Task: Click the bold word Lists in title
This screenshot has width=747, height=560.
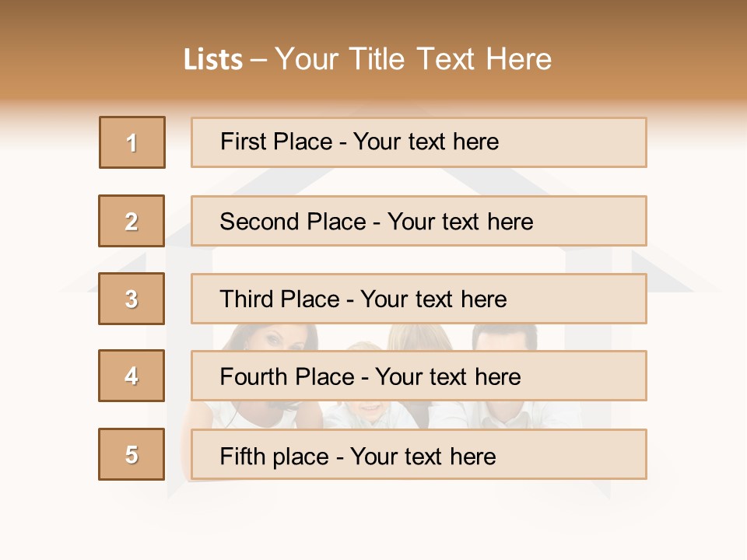Action: [x=213, y=59]
